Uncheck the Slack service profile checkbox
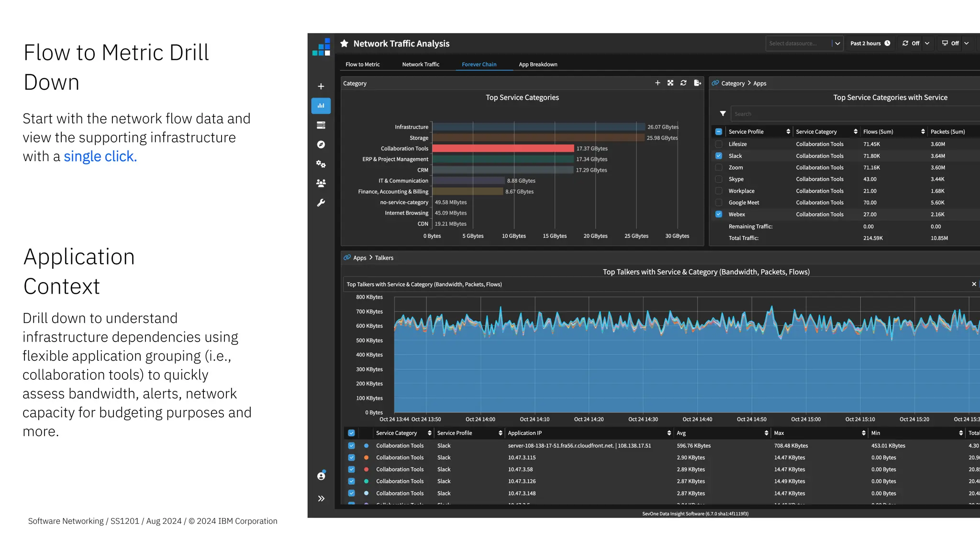The height and width of the screenshot is (551, 980). (719, 156)
